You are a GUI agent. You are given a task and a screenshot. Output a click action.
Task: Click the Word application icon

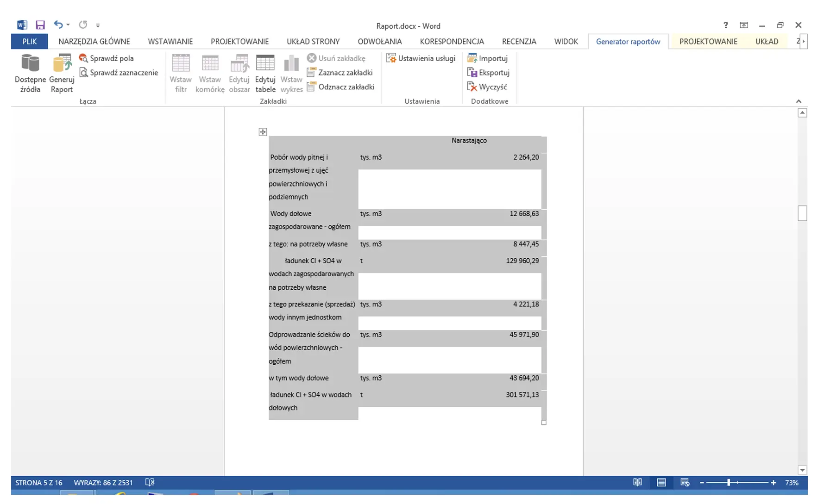(x=22, y=25)
